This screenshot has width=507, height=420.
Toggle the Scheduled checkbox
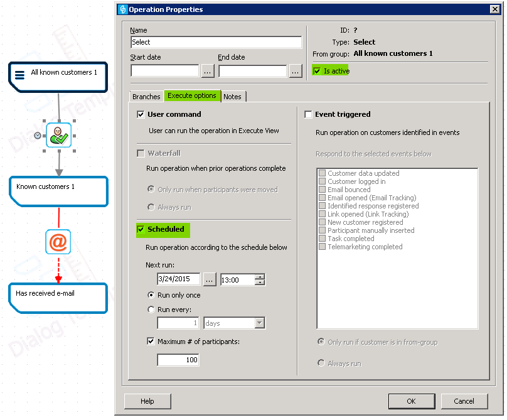tap(141, 229)
